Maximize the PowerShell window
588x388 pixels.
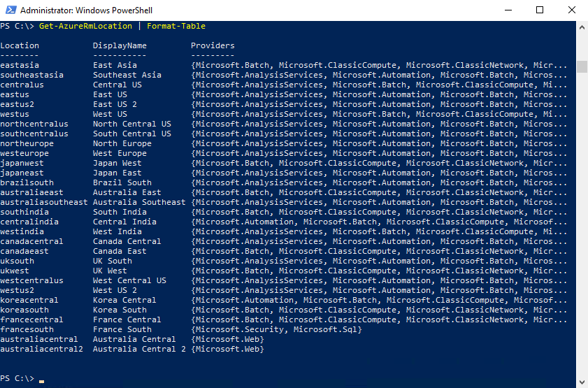(x=540, y=10)
